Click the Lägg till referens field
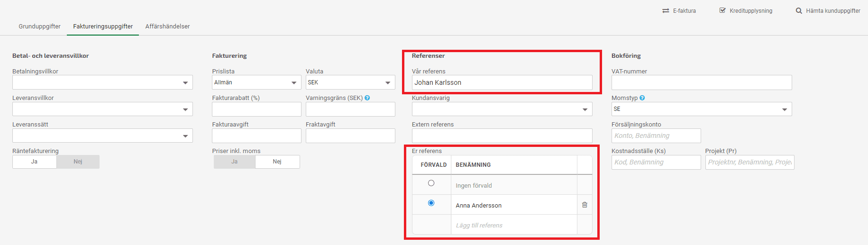 click(x=514, y=225)
